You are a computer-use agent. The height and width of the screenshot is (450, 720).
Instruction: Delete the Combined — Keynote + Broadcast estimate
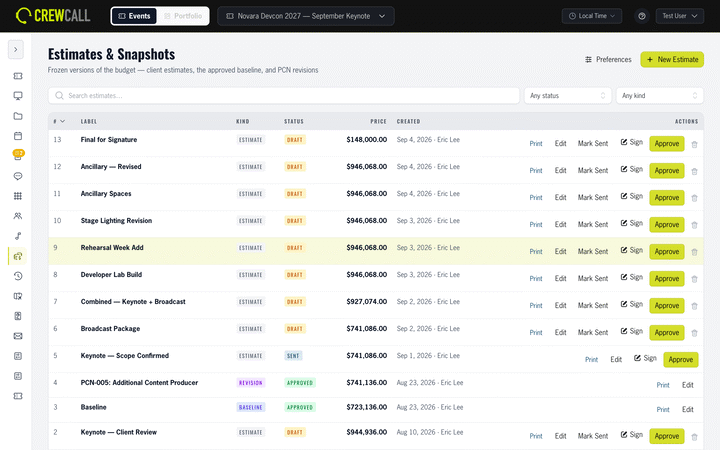(x=694, y=306)
